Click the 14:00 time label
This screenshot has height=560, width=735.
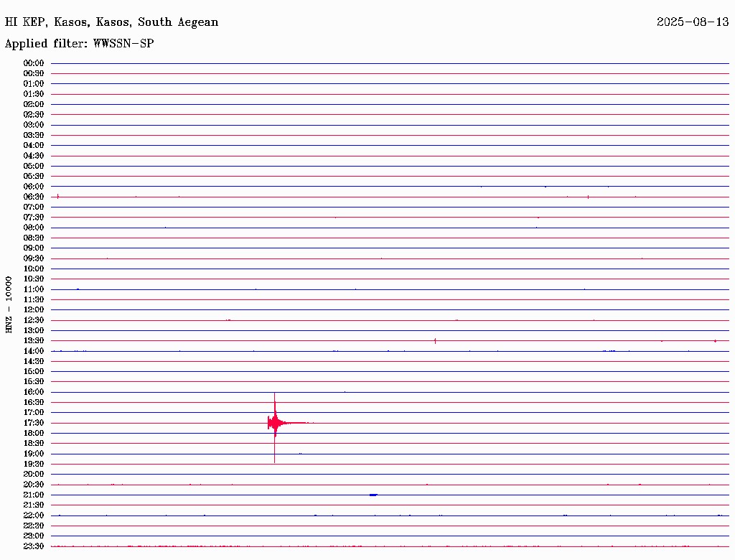point(33,351)
